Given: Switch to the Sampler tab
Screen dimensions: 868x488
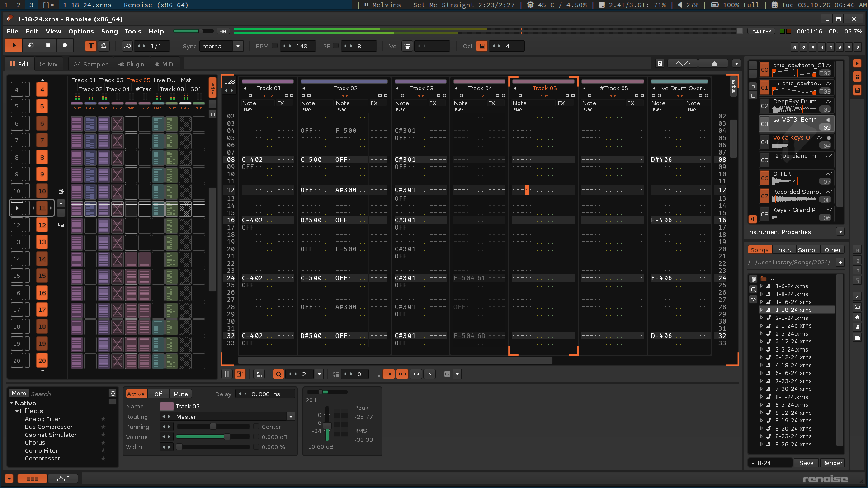Looking at the screenshot, I should (91, 64).
